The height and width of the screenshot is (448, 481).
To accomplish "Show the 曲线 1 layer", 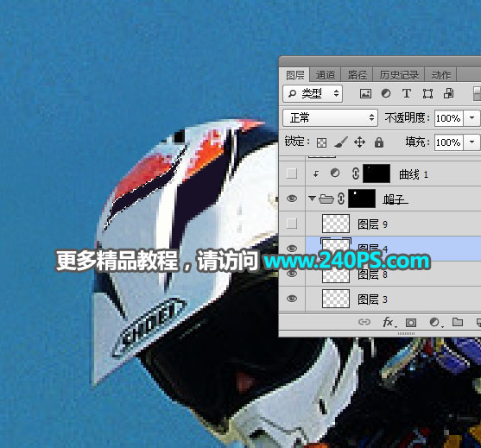I will pos(291,174).
